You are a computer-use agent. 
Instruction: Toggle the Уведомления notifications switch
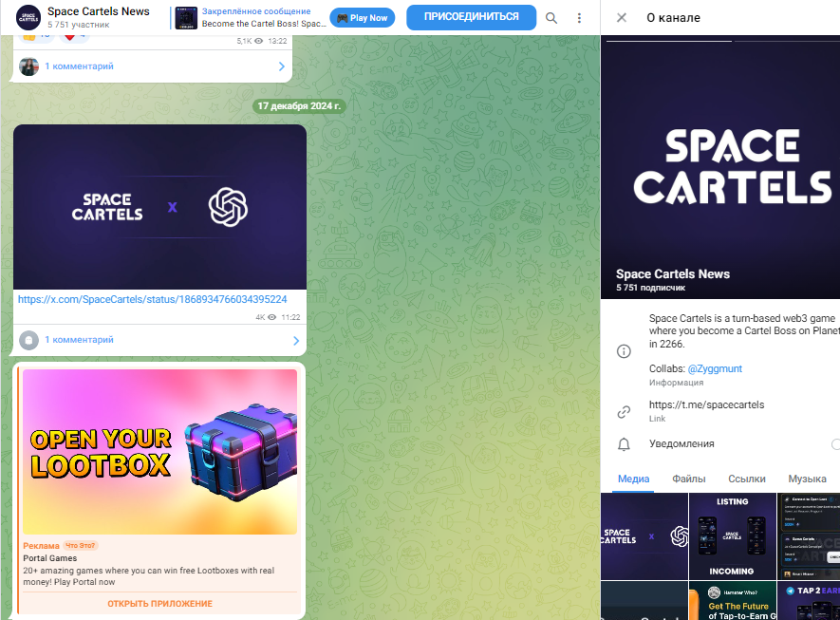834,444
